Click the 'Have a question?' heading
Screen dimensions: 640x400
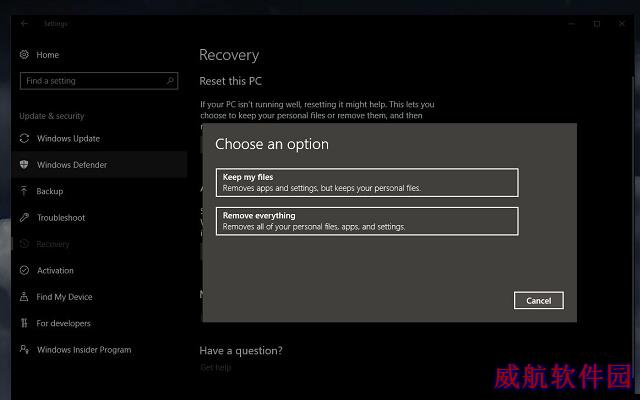tap(241, 350)
